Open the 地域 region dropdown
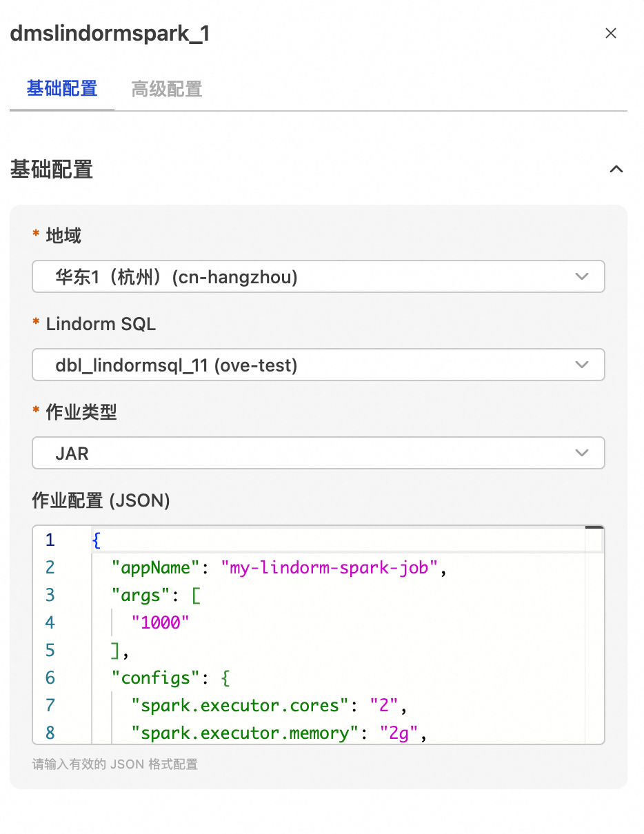 coord(318,276)
